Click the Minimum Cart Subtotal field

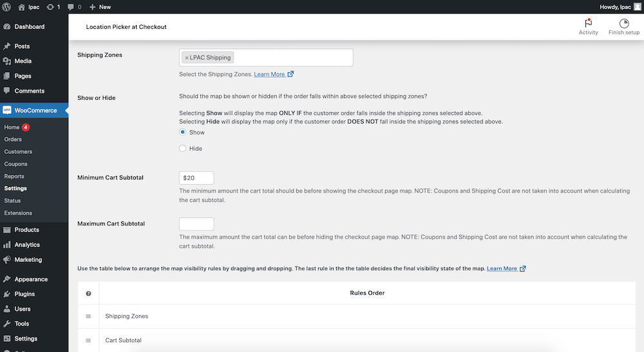point(196,178)
